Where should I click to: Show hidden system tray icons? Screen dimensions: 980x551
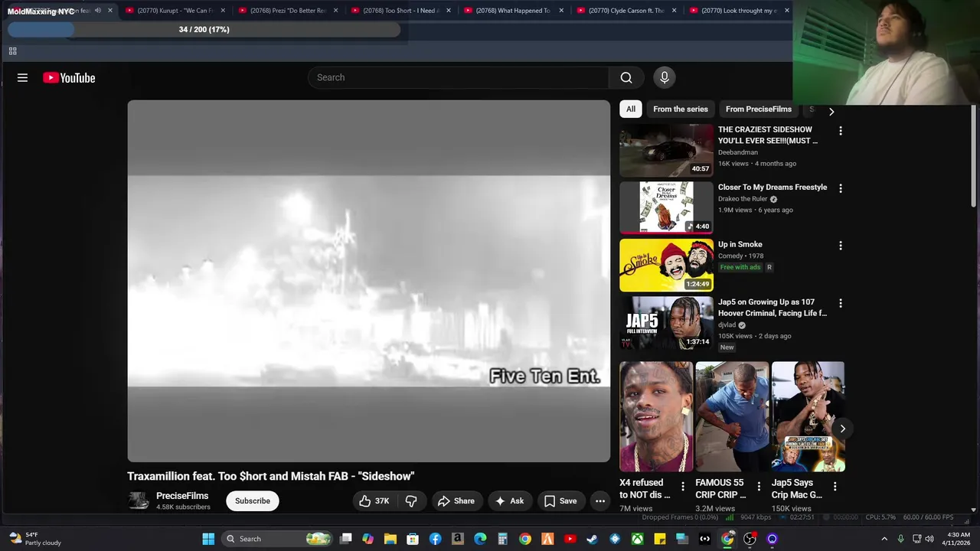tap(884, 539)
